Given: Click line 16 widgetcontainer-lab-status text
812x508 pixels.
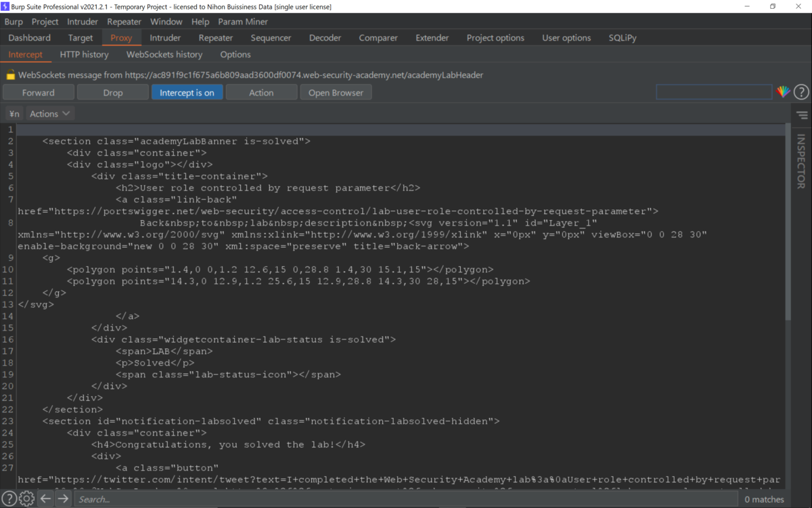Looking at the screenshot, I should coord(244,339).
